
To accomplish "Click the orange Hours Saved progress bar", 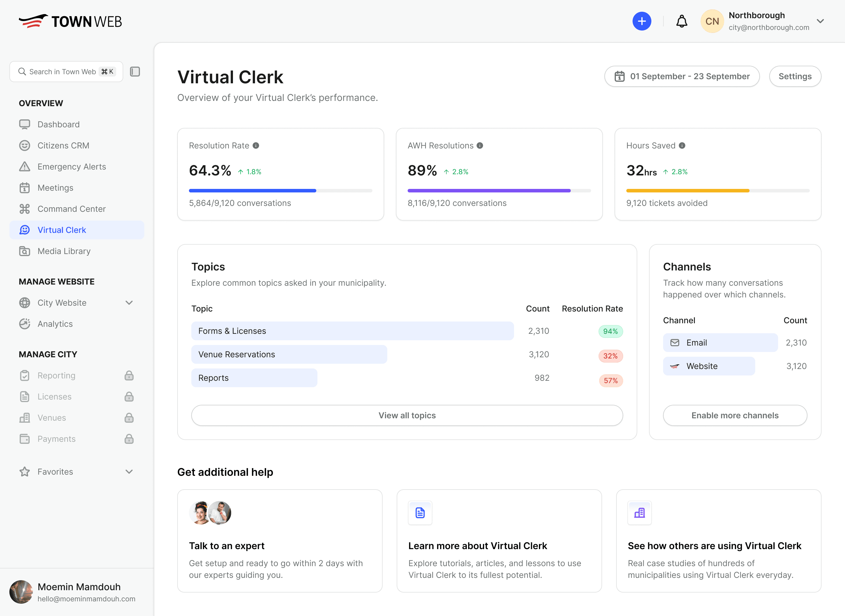I will click(x=688, y=191).
